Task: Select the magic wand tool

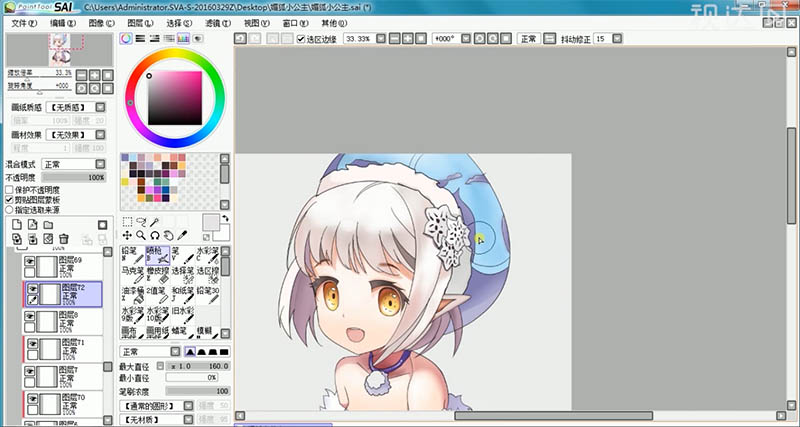Action: 155,222
